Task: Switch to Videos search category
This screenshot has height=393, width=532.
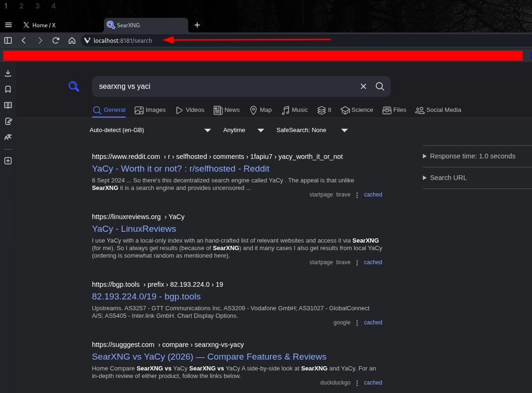Action: (190, 110)
